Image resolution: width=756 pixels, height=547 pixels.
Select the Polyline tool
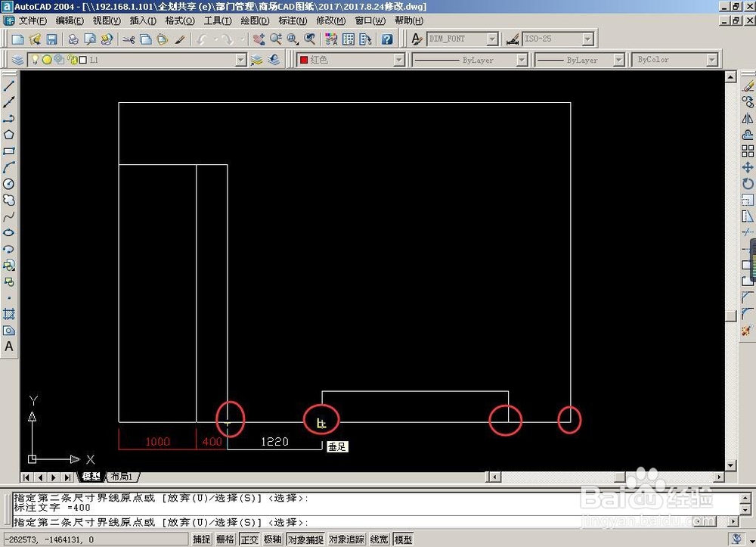[x=8, y=119]
